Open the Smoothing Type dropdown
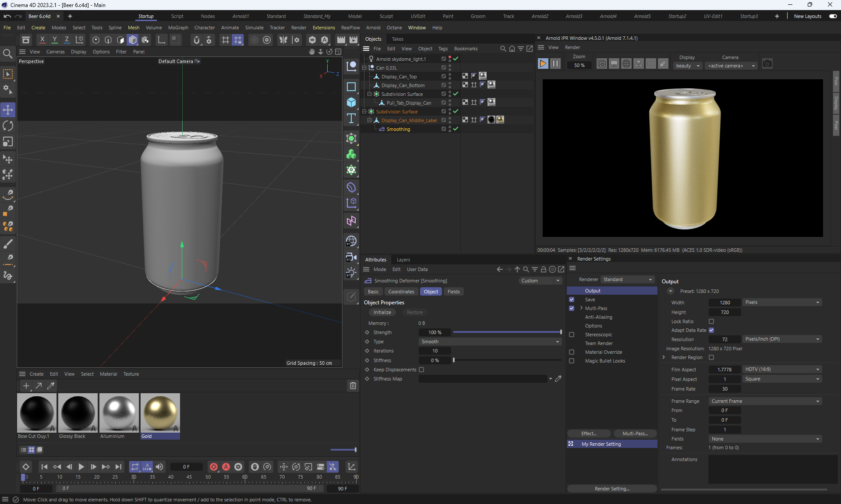Viewport: 841px width, 504px height. point(490,342)
